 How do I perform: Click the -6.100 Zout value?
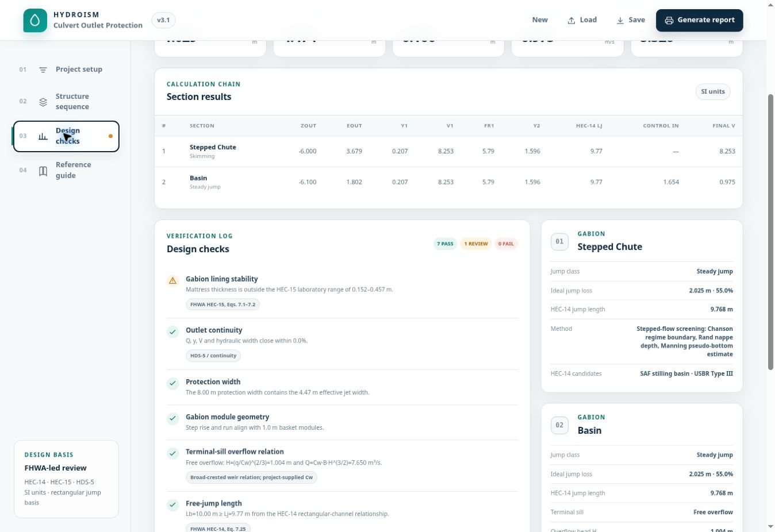(x=308, y=182)
